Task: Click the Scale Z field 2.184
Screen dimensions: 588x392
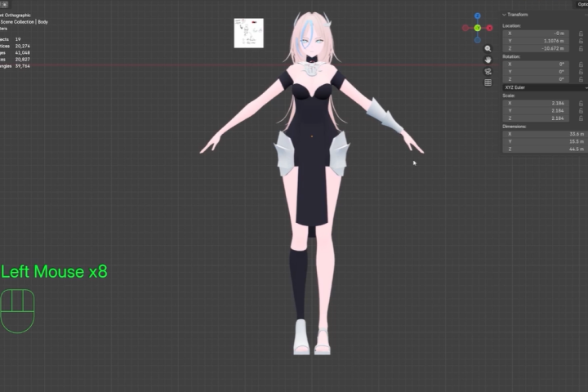Action: (x=536, y=118)
